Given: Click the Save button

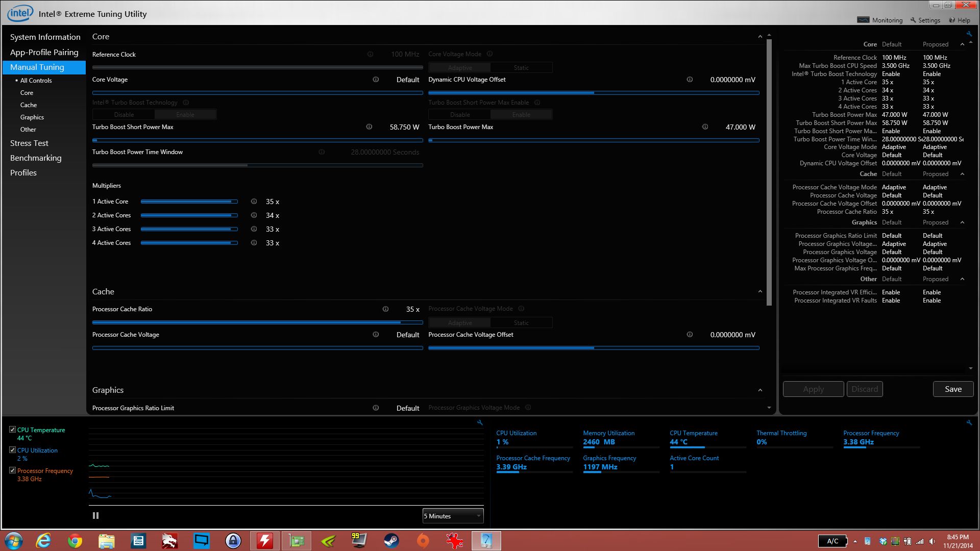Looking at the screenshot, I should (953, 389).
